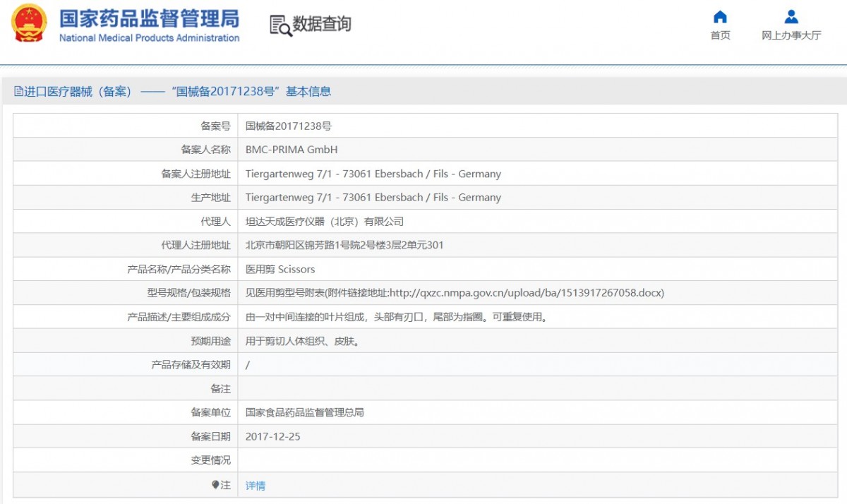Click the attachment URL in 型号规格 row
847x504 pixels.
click(x=527, y=293)
